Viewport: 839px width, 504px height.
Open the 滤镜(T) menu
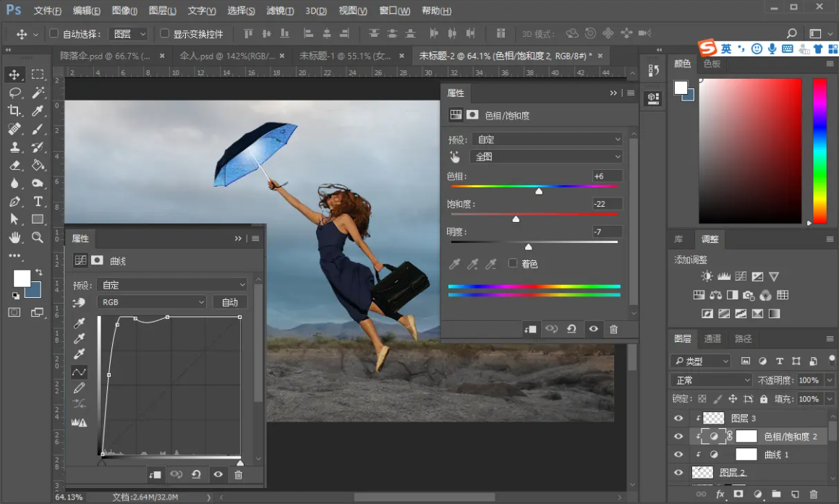coord(280,11)
